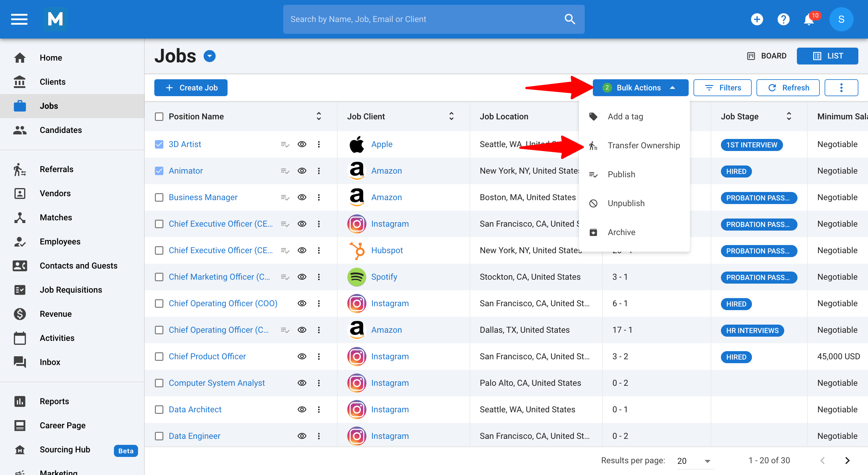Open Job Requisitions in sidebar
This screenshot has height=475, width=868.
pyautogui.click(x=72, y=290)
